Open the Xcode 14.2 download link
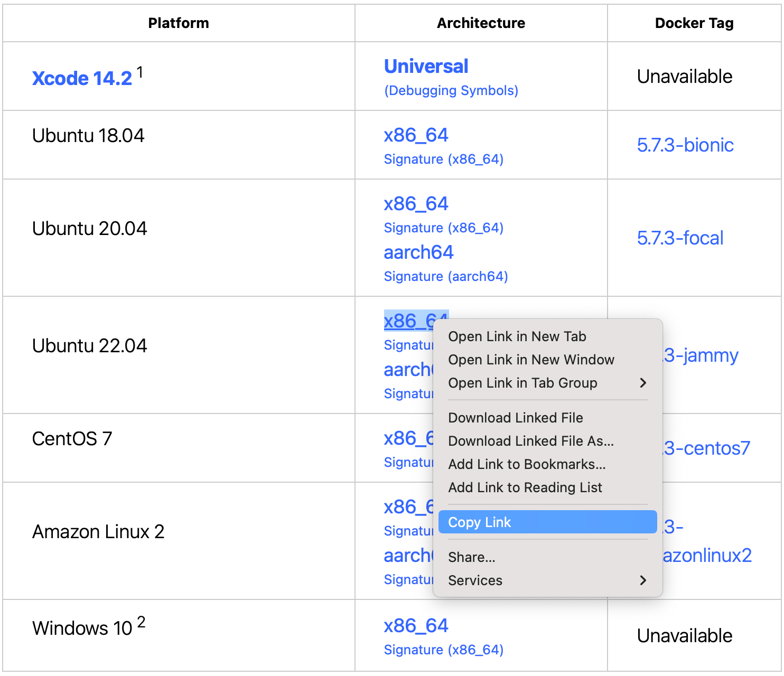Viewport: 784px width, 676px height. (x=82, y=78)
